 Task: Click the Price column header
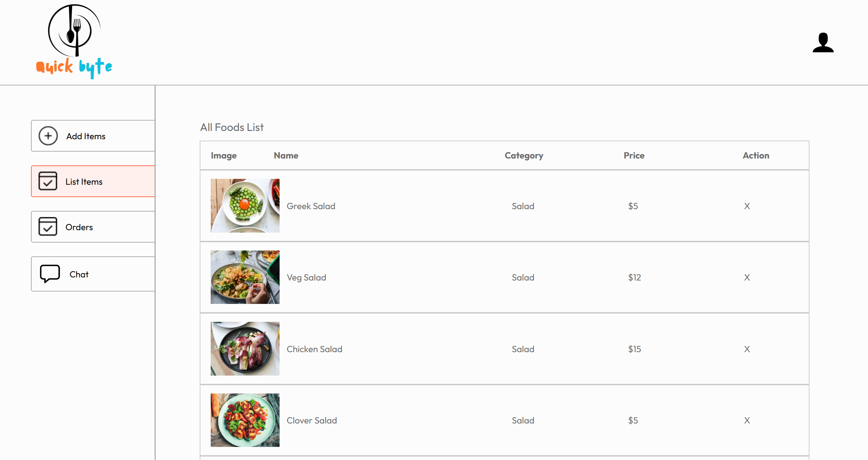[x=634, y=155]
